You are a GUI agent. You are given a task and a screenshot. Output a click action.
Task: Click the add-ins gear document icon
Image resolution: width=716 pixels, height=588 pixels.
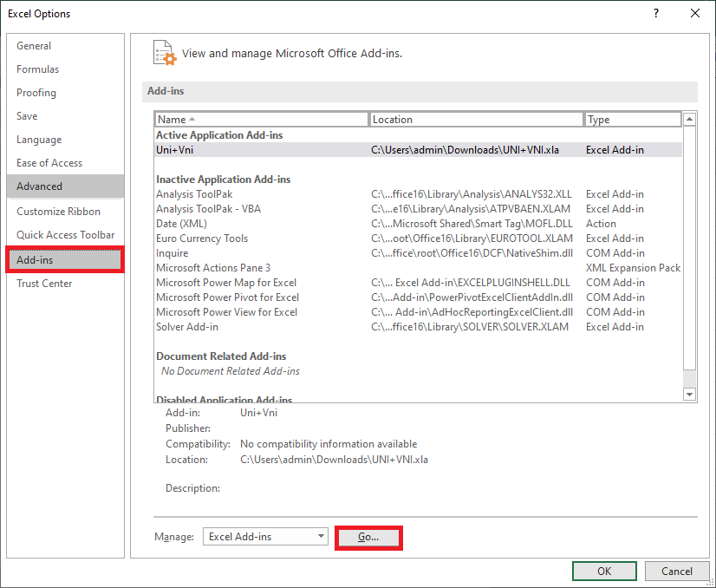(x=165, y=53)
